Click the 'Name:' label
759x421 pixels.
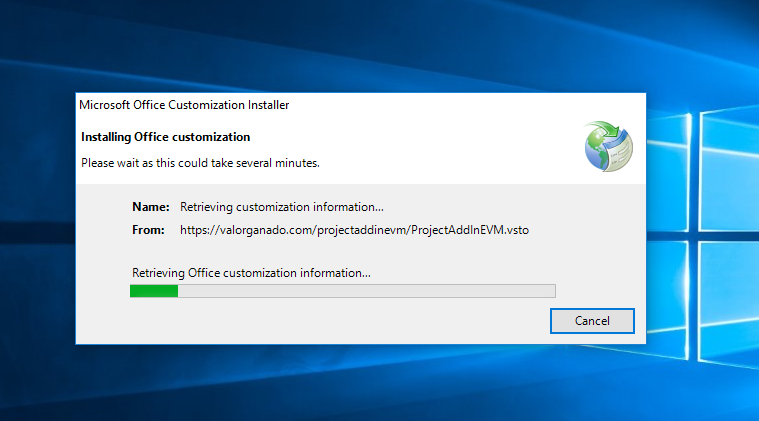pos(151,207)
